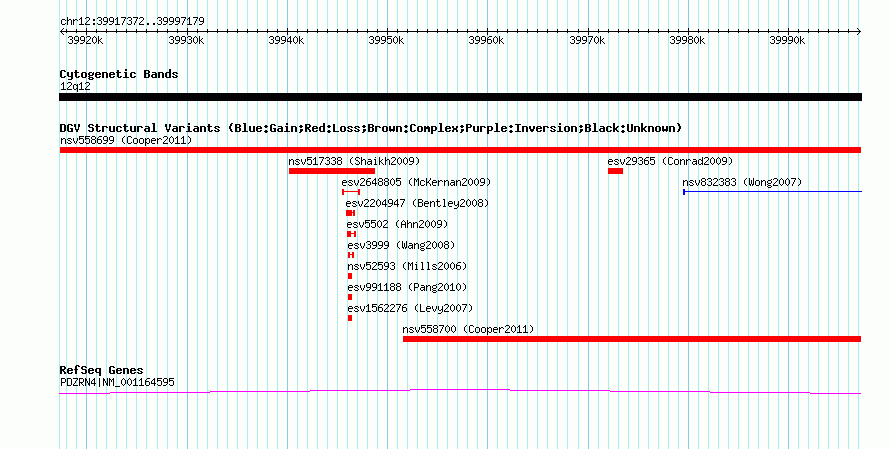Viewport: 890px width, 449px height.
Task: Select the 39960k ruler tick label
Action: click(486, 40)
